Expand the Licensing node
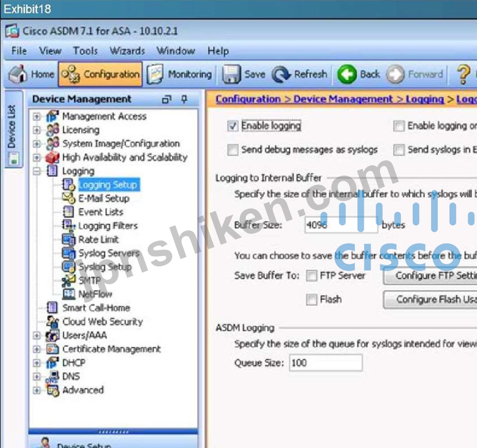The image size is (477, 448). 36,130
